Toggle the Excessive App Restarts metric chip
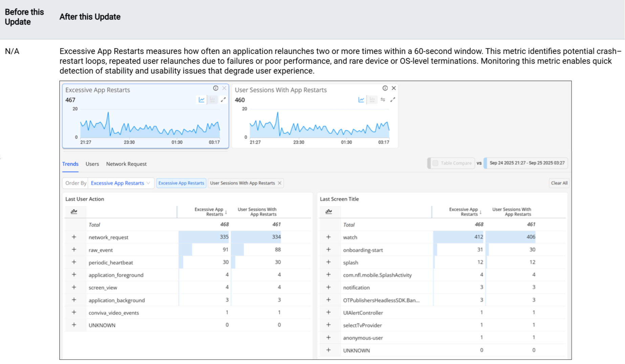625x364 pixels. click(x=181, y=183)
